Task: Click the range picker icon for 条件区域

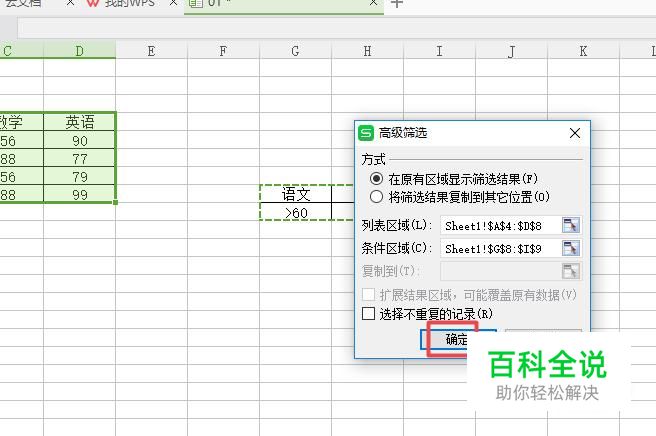Action: pyautogui.click(x=571, y=249)
